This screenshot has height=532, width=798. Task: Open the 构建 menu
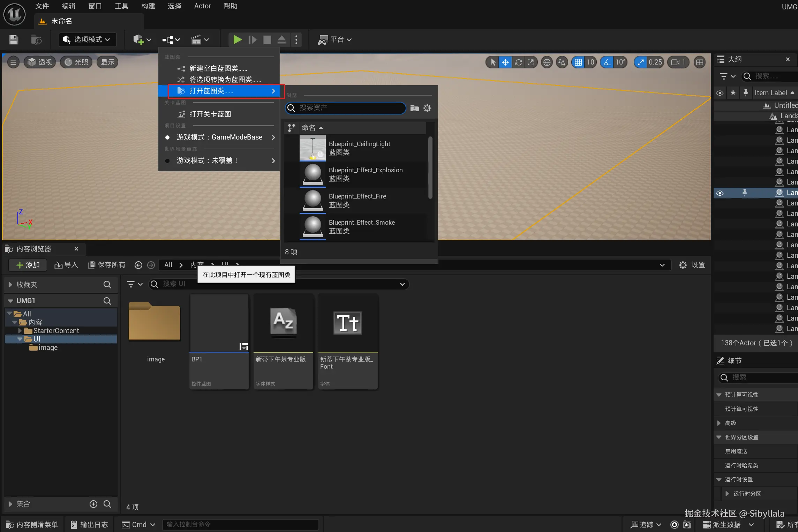[148, 6]
